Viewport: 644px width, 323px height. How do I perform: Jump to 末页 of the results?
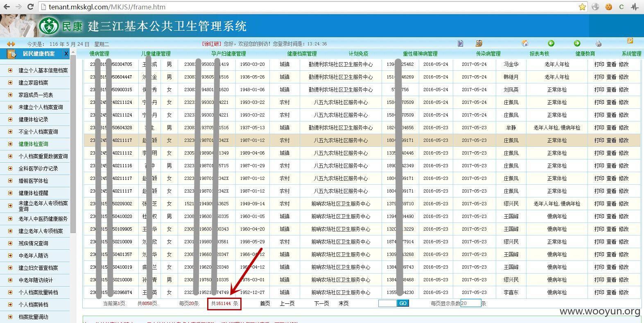coord(343,303)
